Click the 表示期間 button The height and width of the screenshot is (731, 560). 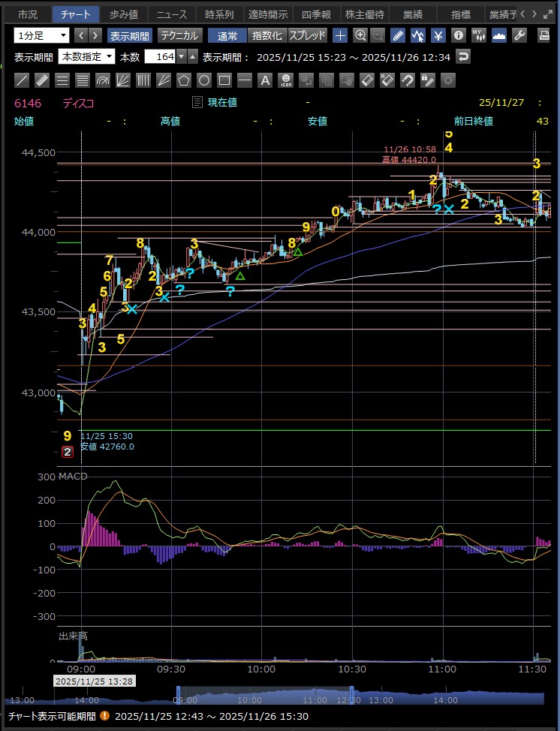click(x=130, y=35)
